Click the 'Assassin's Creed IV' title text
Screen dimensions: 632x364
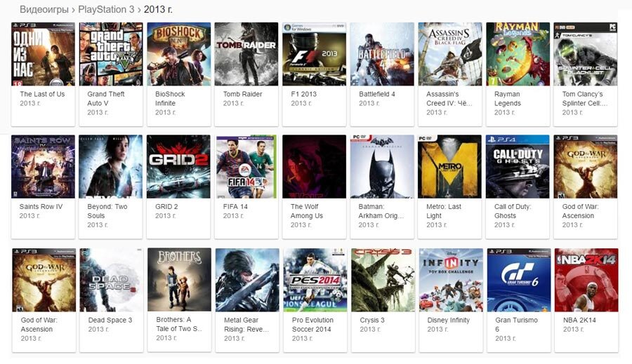click(449, 98)
